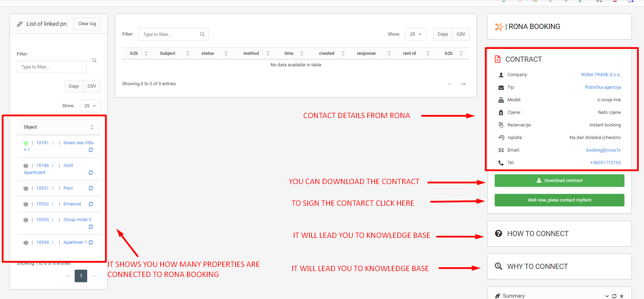Click the Putnička agencija link
The height and width of the screenshot is (299, 644).
coord(603,87)
